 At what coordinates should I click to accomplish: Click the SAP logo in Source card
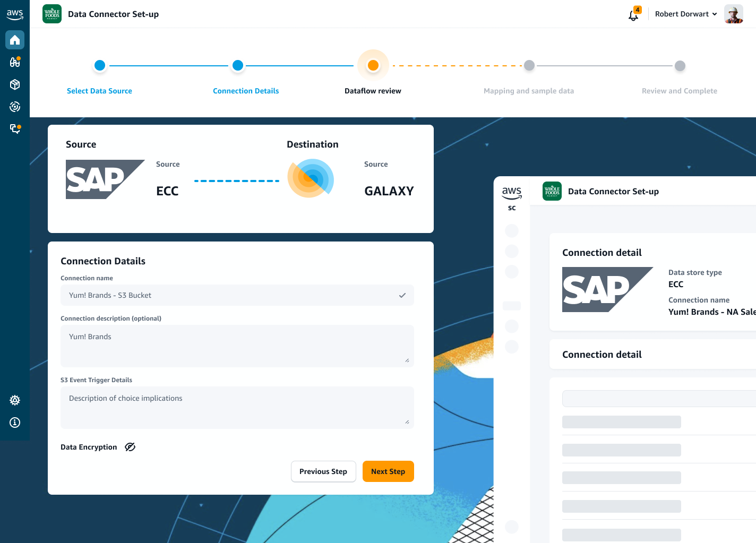tap(105, 179)
